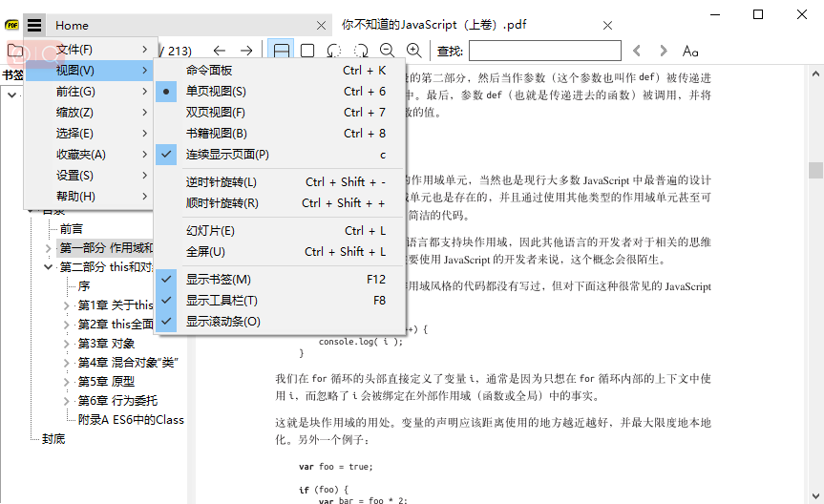824x504 pixels.
Task: Toggle match case Aa icon
Action: tap(690, 51)
